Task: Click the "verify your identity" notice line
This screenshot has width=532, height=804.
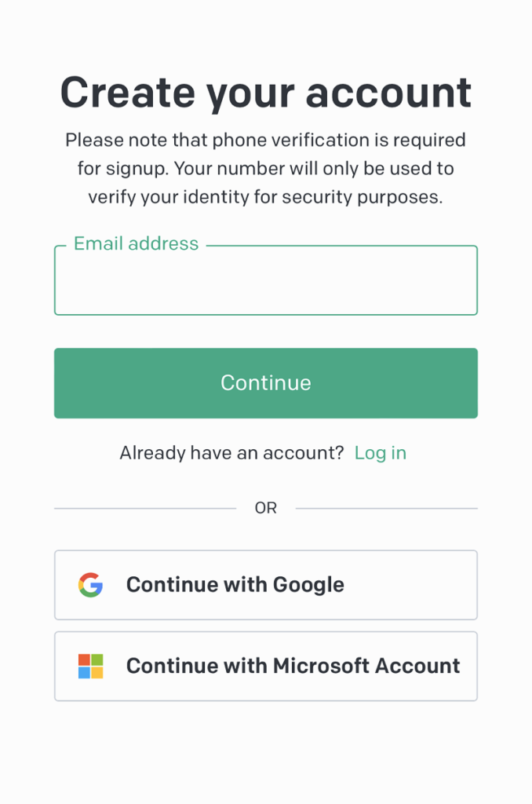Action: pyautogui.click(x=265, y=197)
